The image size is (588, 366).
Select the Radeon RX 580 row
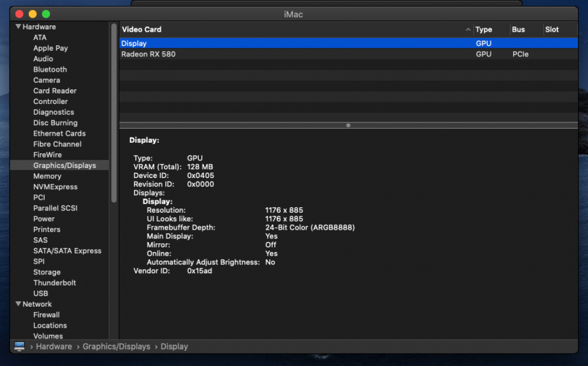[348, 54]
